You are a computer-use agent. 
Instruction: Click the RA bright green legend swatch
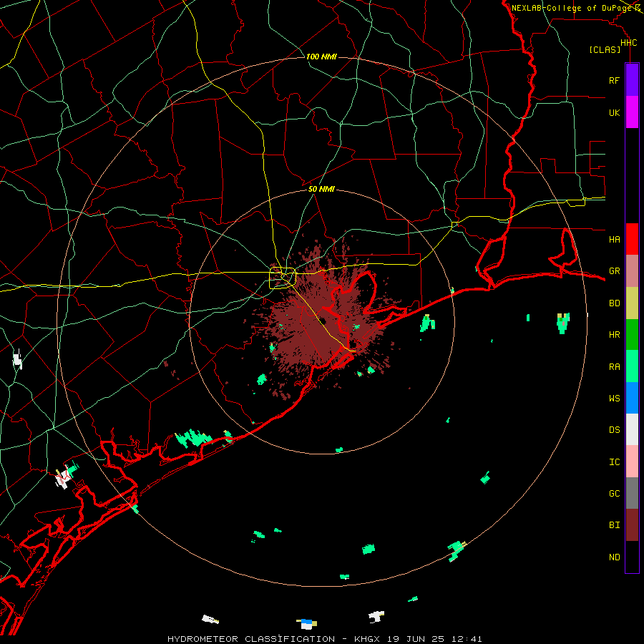click(x=632, y=366)
